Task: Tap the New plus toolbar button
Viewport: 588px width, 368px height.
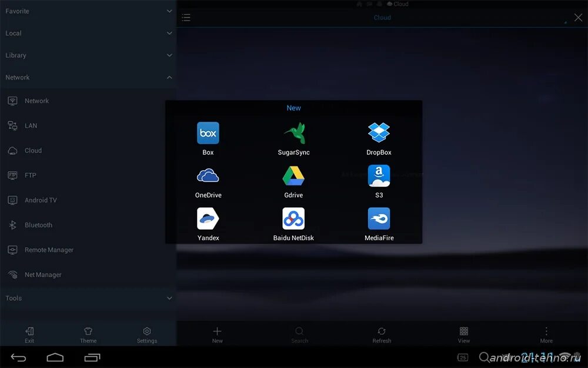Action: click(218, 335)
